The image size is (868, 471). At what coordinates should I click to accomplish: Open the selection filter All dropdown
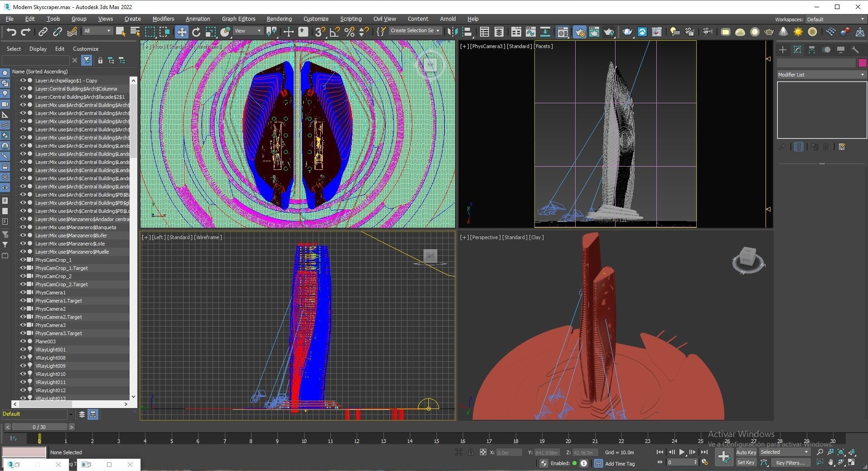pyautogui.click(x=97, y=31)
